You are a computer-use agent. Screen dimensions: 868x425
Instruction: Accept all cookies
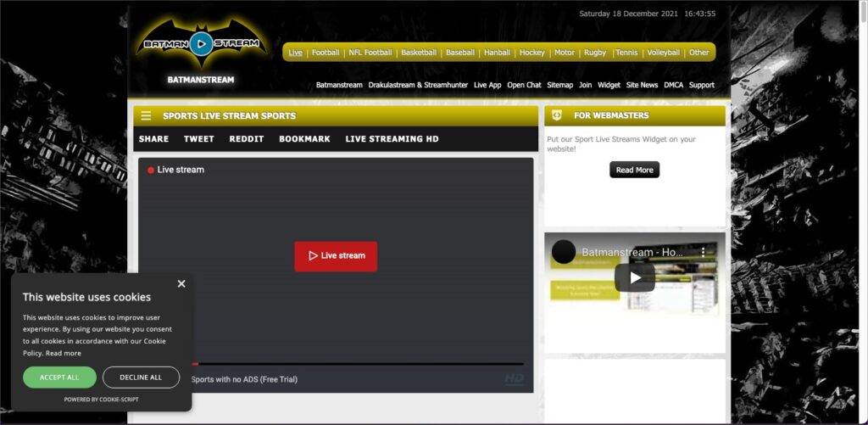tap(59, 377)
